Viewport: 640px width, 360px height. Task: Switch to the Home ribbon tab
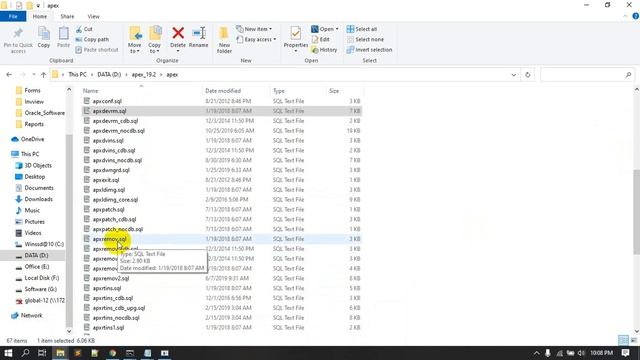[x=40, y=16]
